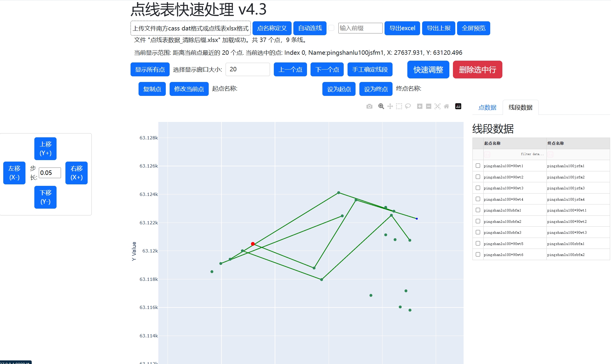Viewport: 611px width, 364px height.
Task: Tick the checkbox for pingshanlu100sbfm2 row
Action: click(478, 221)
